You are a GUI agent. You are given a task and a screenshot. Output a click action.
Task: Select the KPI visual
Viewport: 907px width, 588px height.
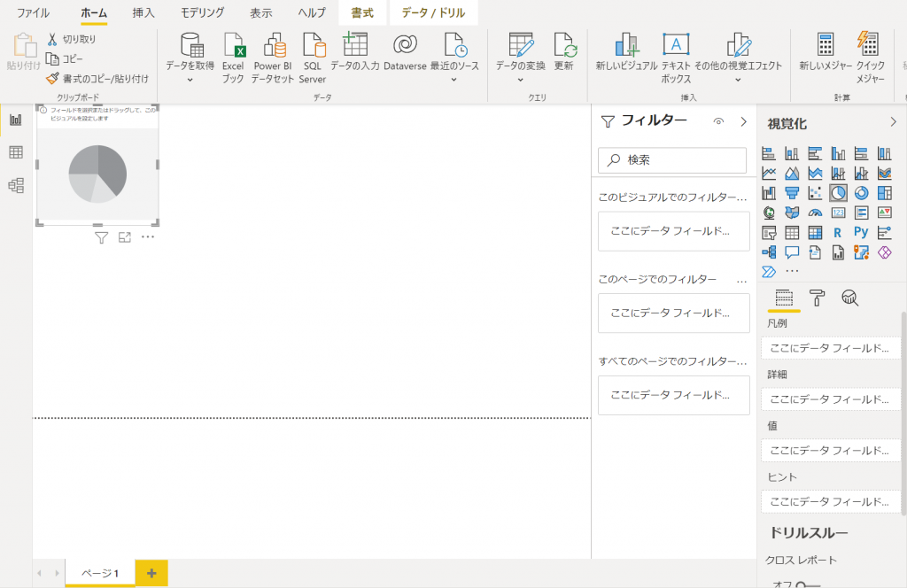[x=885, y=213]
